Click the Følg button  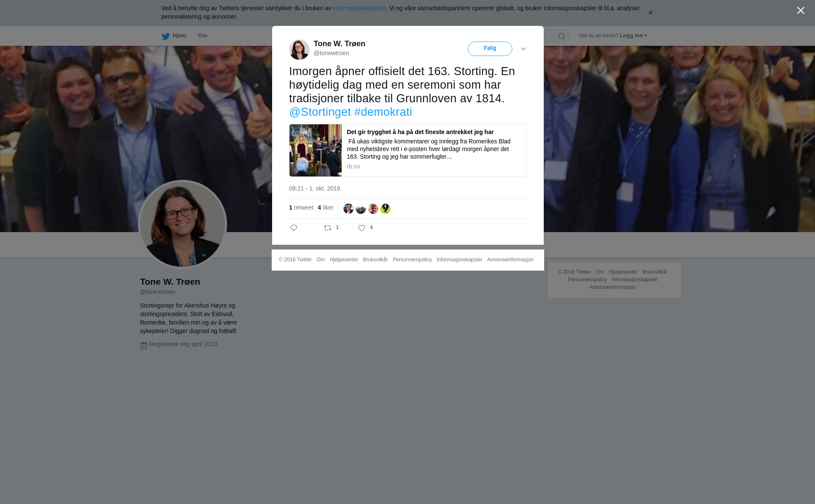(x=490, y=49)
